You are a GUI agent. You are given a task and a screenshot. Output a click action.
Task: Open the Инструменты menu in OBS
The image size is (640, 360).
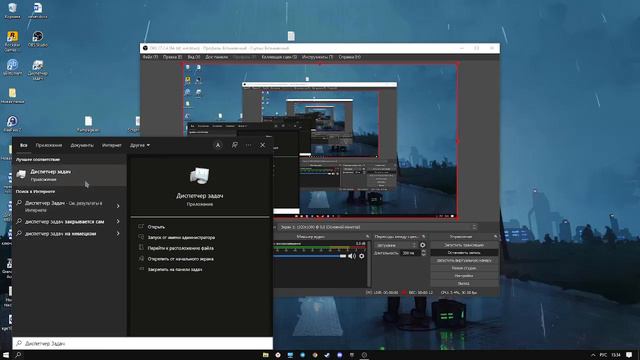318,57
